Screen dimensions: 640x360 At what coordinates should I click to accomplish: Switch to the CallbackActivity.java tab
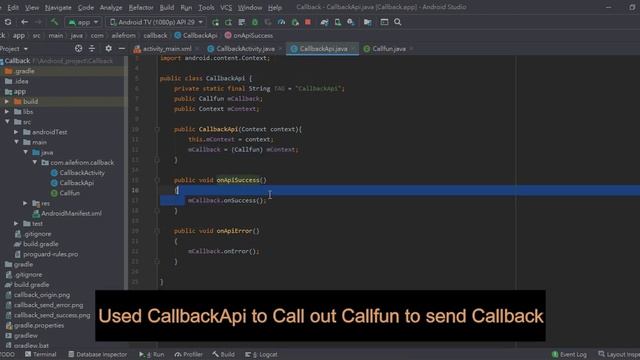pos(245,49)
